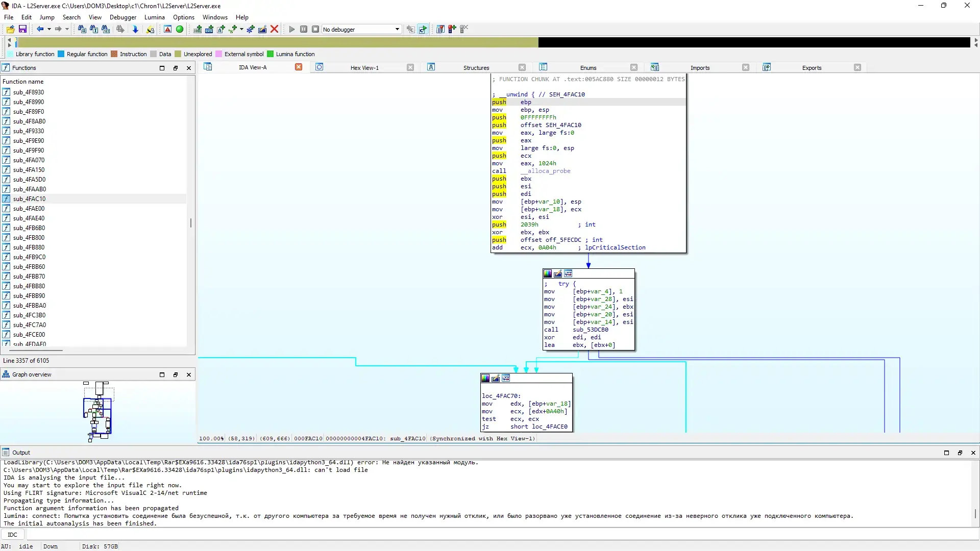This screenshot has width=980, height=551.
Task: Switch to the Imports tab
Action: 700,67
